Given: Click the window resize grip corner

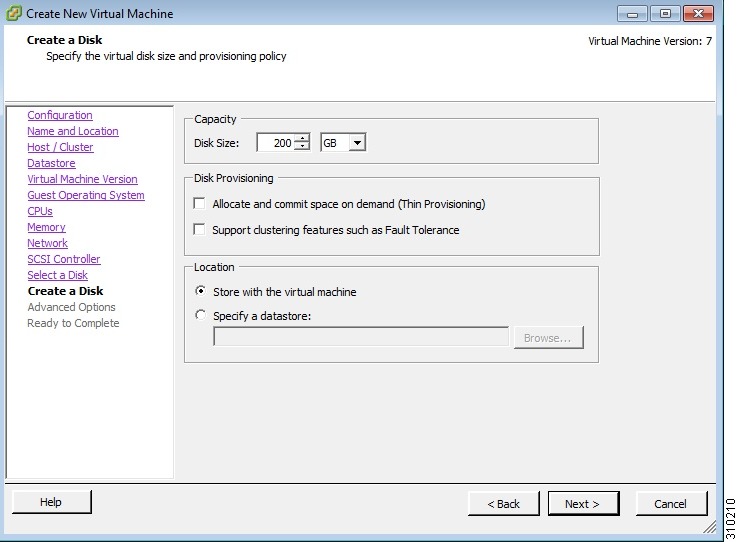Looking at the screenshot, I should [709, 526].
